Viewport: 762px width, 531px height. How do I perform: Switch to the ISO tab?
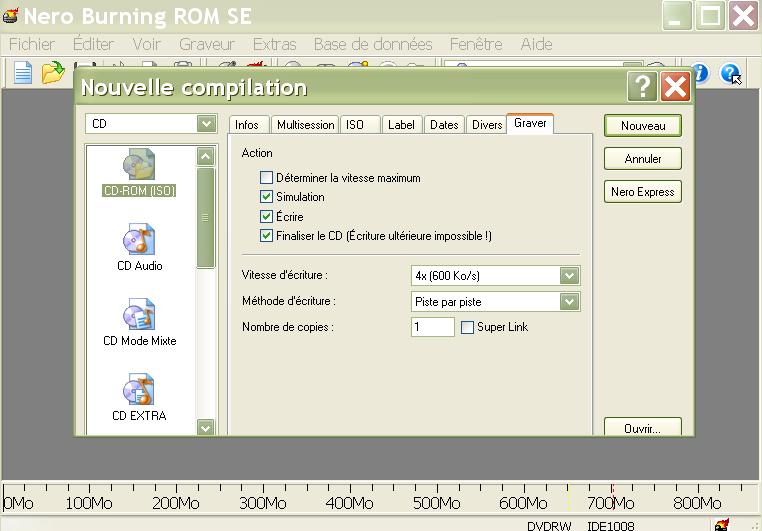pyautogui.click(x=360, y=125)
